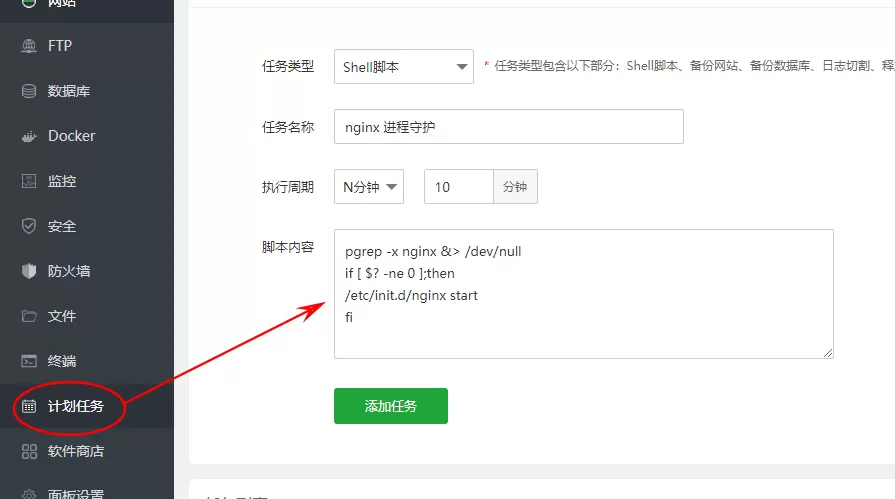Click the script line 'pgrep -x nginx &> /dev/null'

point(433,251)
